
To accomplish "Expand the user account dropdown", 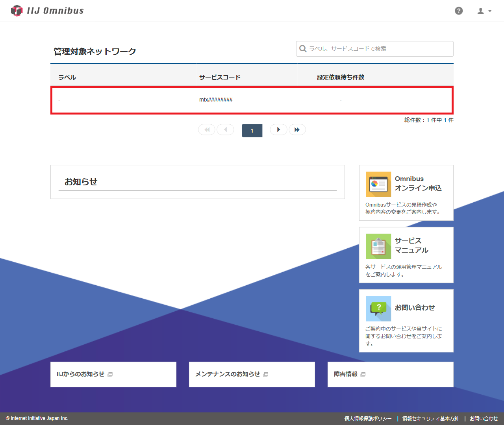I will pos(484,11).
